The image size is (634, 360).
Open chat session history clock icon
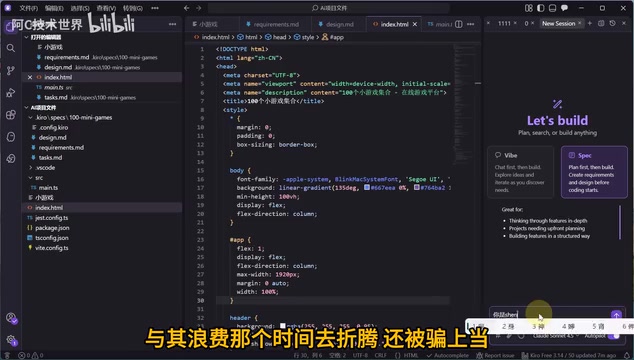613,23
